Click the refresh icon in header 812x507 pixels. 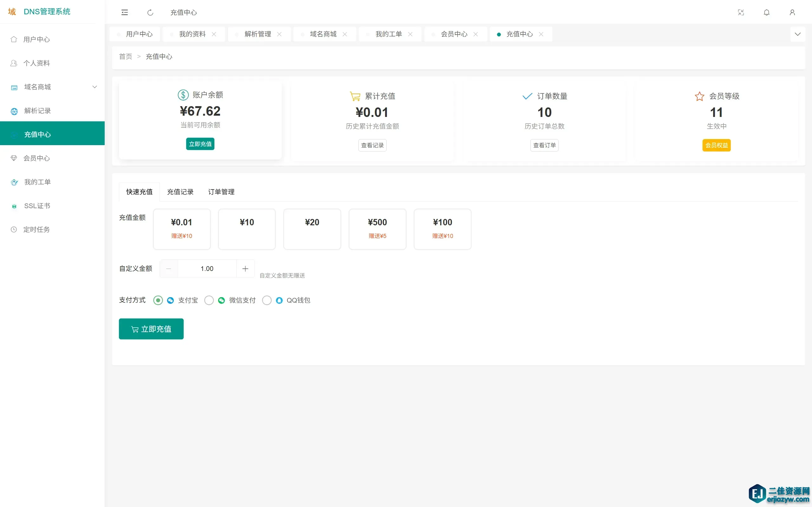pyautogui.click(x=150, y=12)
